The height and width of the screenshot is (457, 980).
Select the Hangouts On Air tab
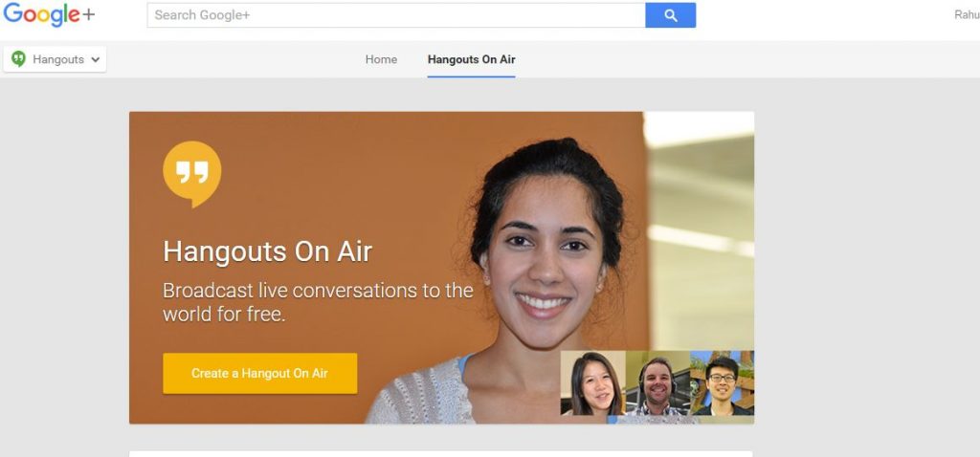click(471, 59)
